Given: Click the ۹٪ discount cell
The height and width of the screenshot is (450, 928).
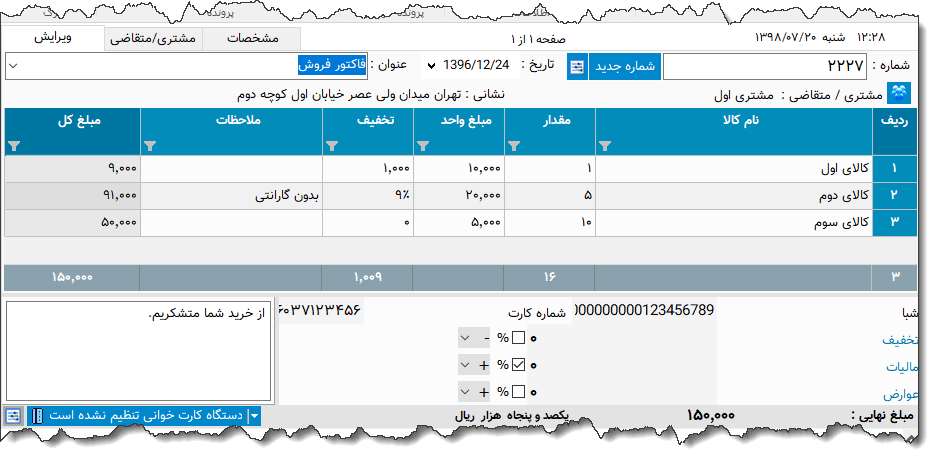Looking at the screenshot, I should tap(368, 196).
